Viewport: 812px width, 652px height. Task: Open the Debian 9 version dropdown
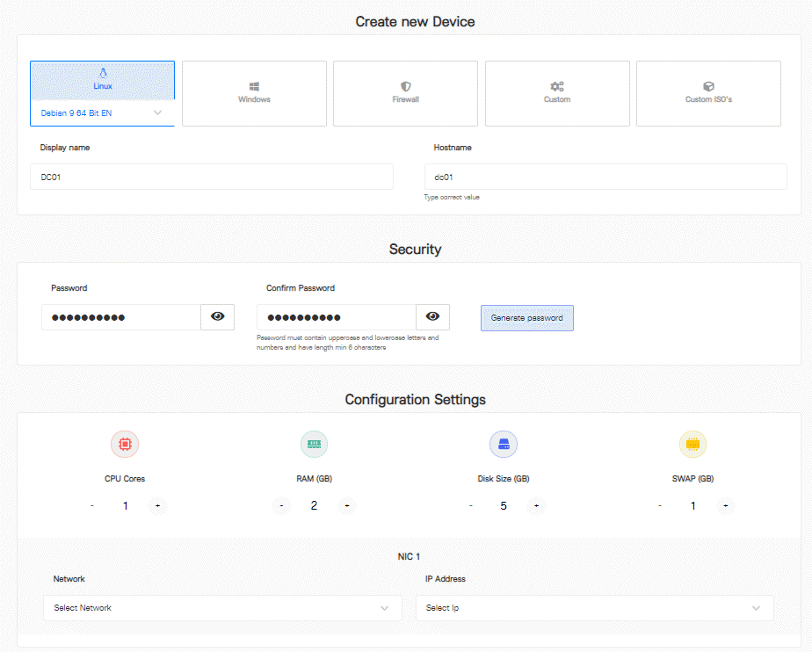click(x=102, y=112)
